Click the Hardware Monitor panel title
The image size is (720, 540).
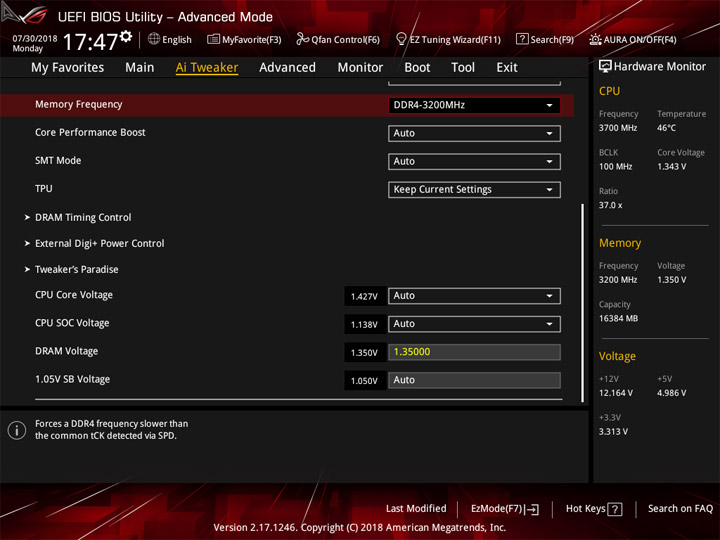pyautogui.click(x=659, y=67)
